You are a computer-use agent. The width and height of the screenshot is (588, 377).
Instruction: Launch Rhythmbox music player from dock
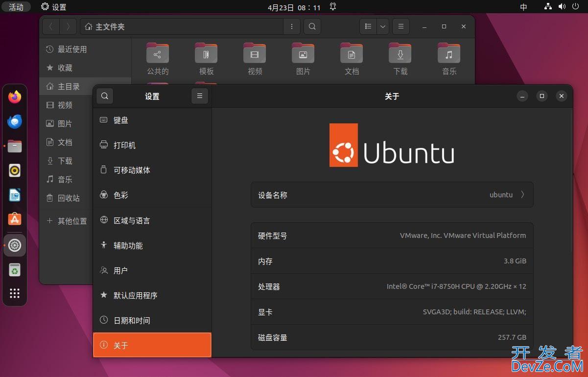[x=15, y=170]
